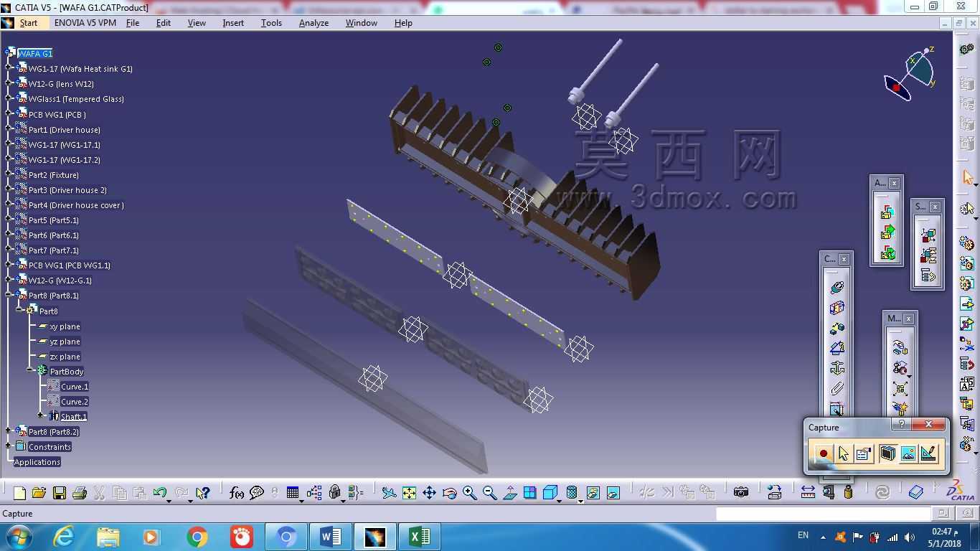Click the help question mark in Capture dialog
The height and width of the screenshot is (551, 980).
point(902,425)
